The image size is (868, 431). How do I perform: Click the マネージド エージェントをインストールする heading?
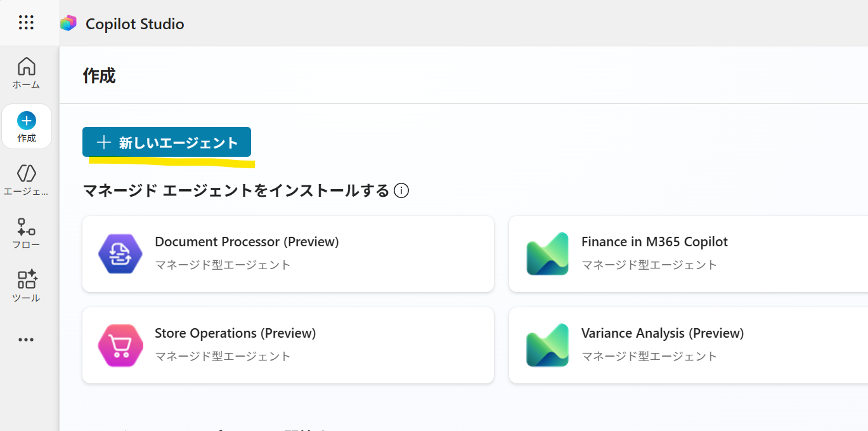pyautogui.click(x=236, y=190)
